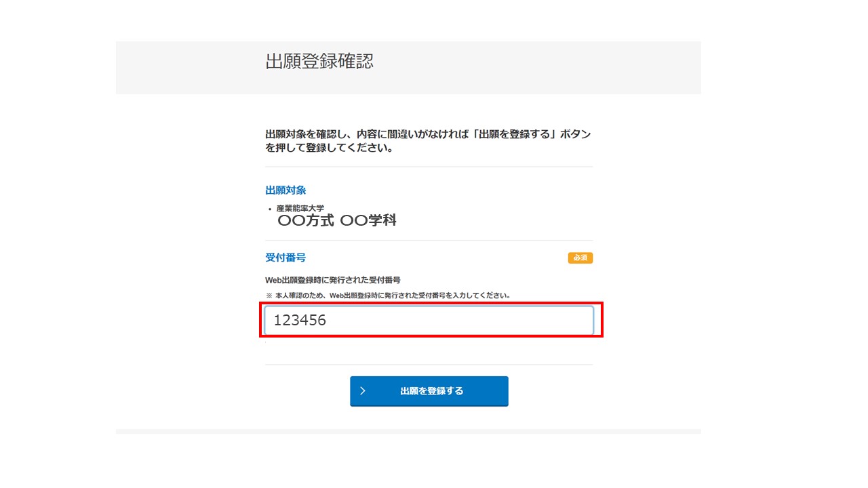Click the 〇〇学科 department name
The width and height of the screenshot is (868, 488).
tap(368, 220)
